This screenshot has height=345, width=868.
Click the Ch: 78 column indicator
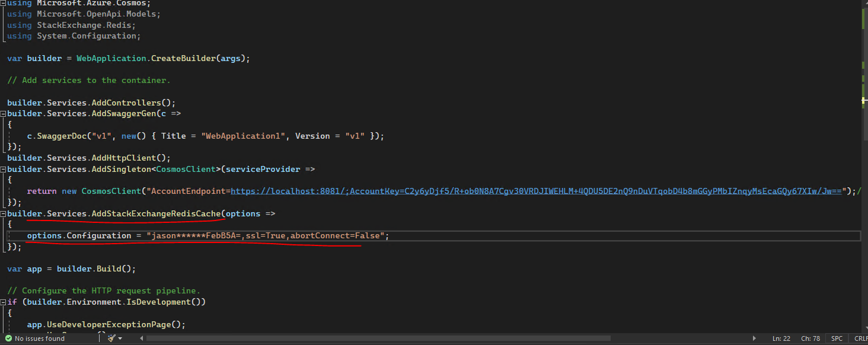point(810,338)
